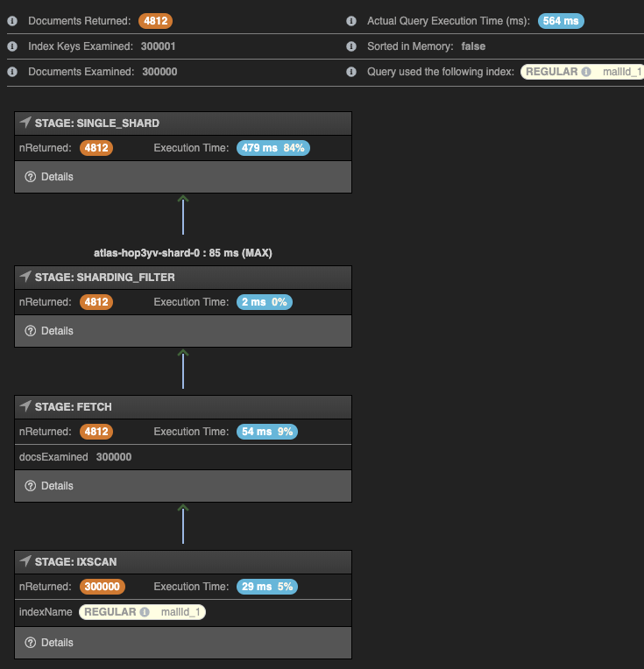Expand Details of FETCH stage
The height and width of the screenshot is (669, 644).
click(183, 485)
